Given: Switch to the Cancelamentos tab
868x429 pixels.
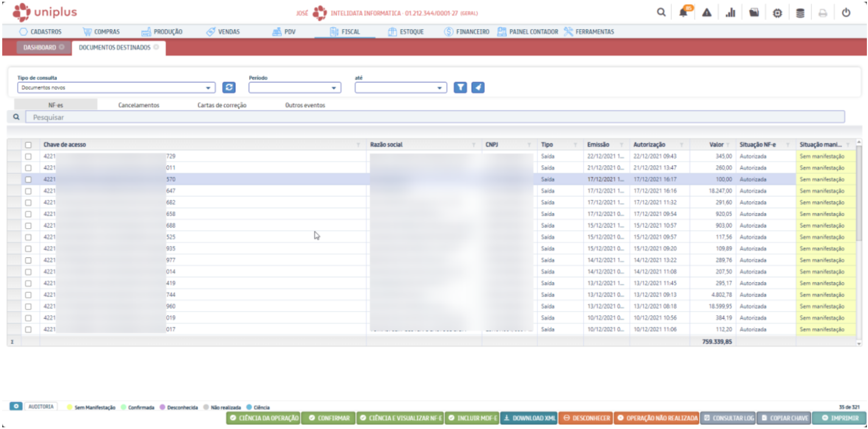Looking at the screenshot, I should pyautogui.click(x=138, y=105).
